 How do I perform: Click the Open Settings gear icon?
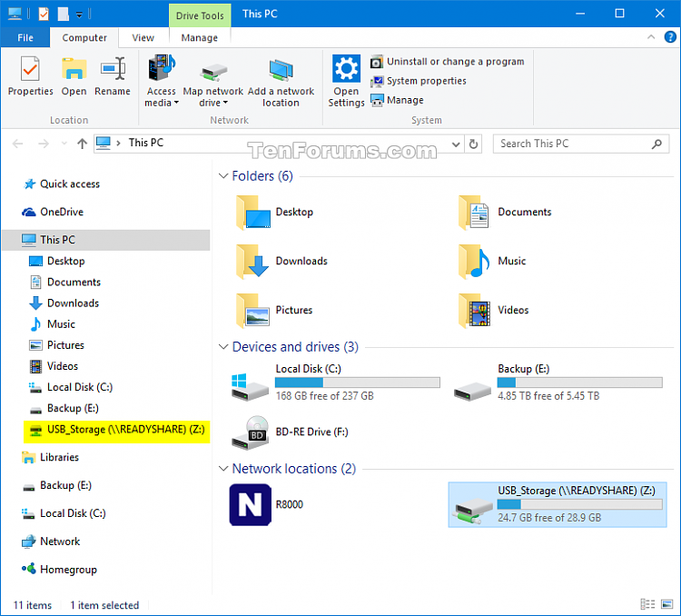[x=346, y=68]
